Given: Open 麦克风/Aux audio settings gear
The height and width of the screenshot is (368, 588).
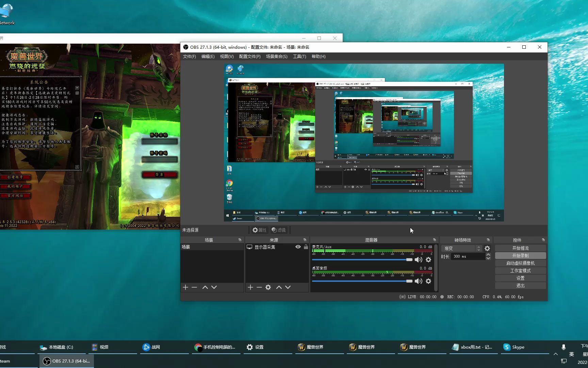Looking at the screenshot, I should pyautogui.click(x=428, y=260).
